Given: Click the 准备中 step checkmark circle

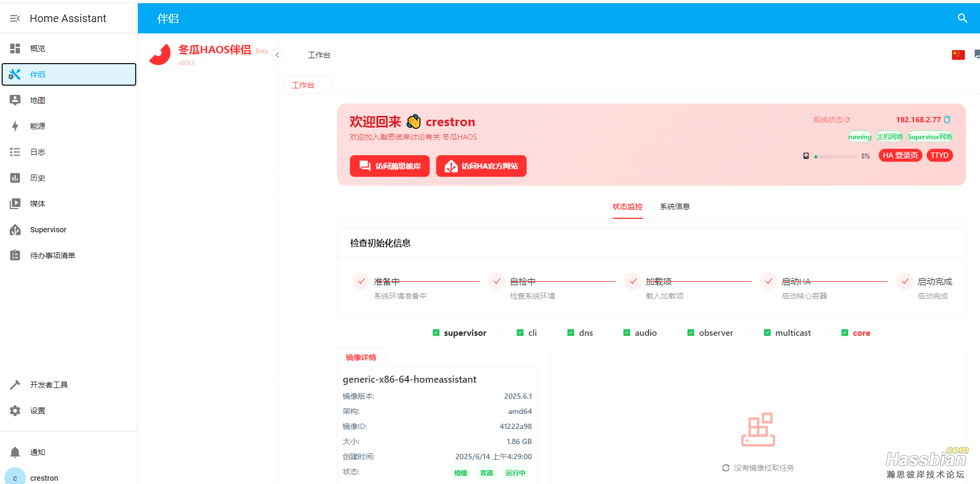Looking at the screenshot, I should (x=361, y=281).
